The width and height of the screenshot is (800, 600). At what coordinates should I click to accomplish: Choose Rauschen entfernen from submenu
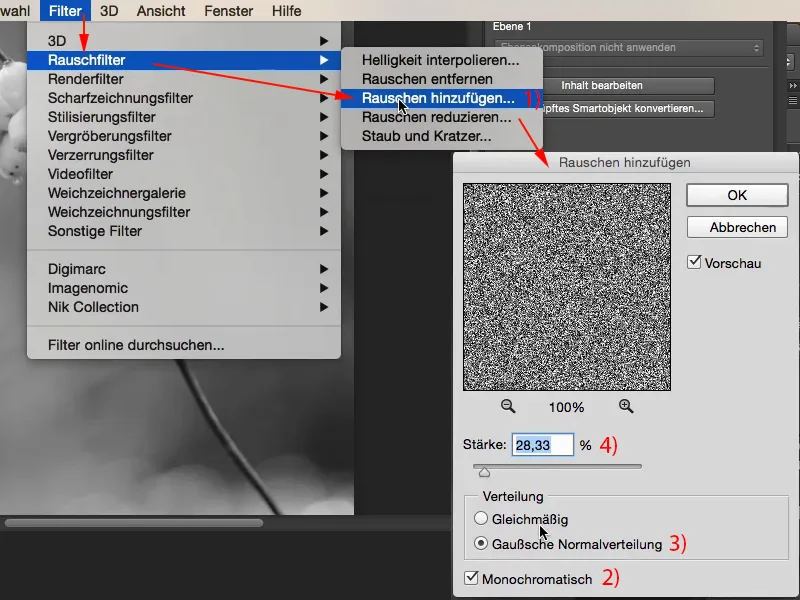point(441,79)
